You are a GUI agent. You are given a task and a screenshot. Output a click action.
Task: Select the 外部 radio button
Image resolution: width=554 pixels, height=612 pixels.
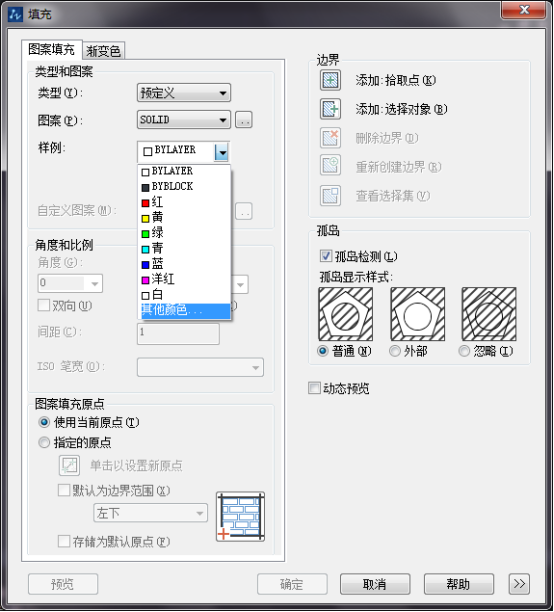395,351
